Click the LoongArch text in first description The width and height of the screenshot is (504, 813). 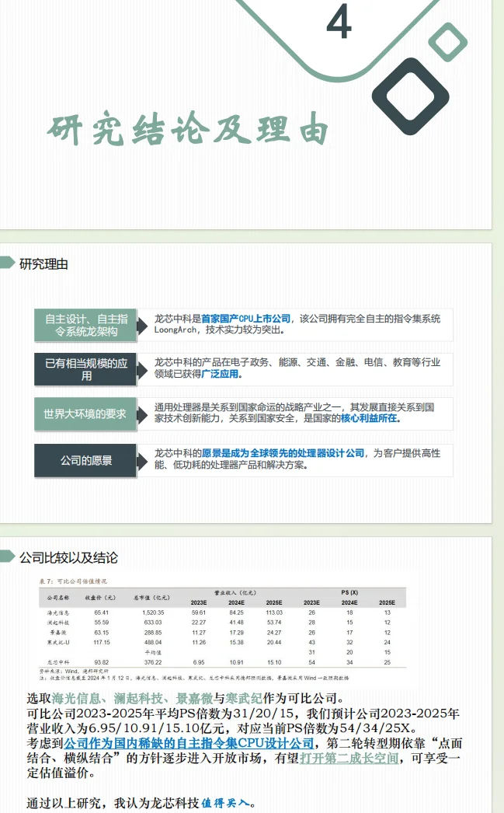click(x=175, y=330)
